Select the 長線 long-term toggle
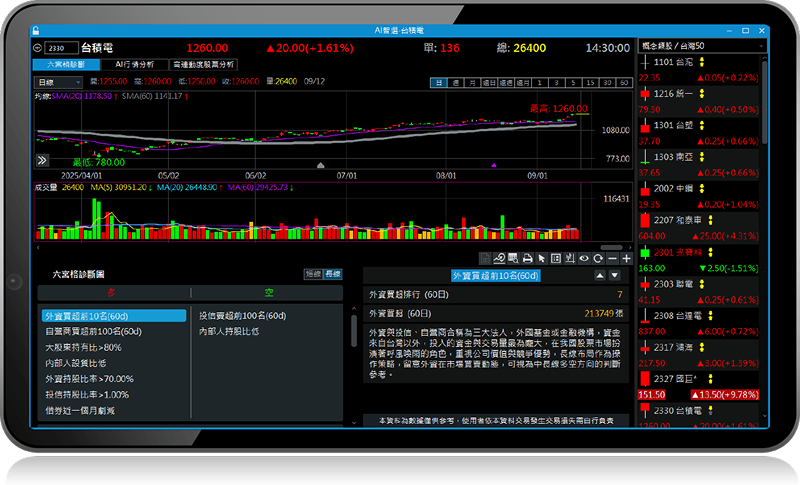Screen dimensions: 800x485 333,274
